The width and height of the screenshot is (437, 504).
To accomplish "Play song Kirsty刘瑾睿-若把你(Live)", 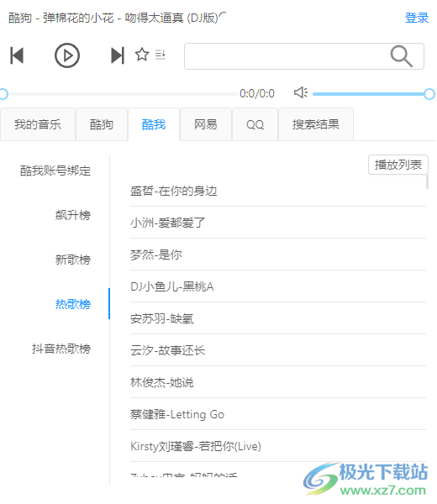I will (278, 446).
